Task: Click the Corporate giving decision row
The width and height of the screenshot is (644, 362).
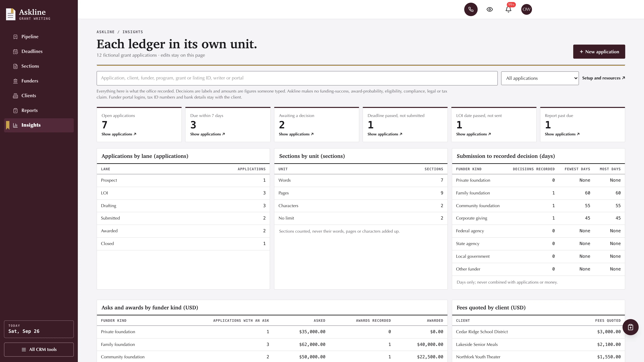Action: tap(538, 218)
